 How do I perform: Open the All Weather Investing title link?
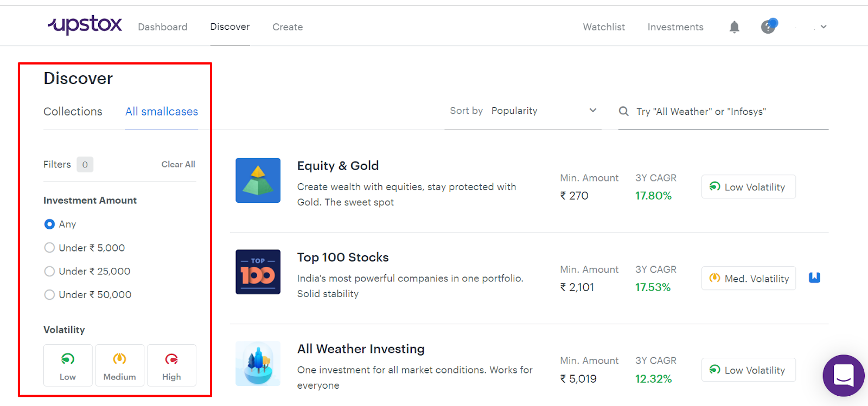pyautogui.click(x=361, y=349)
